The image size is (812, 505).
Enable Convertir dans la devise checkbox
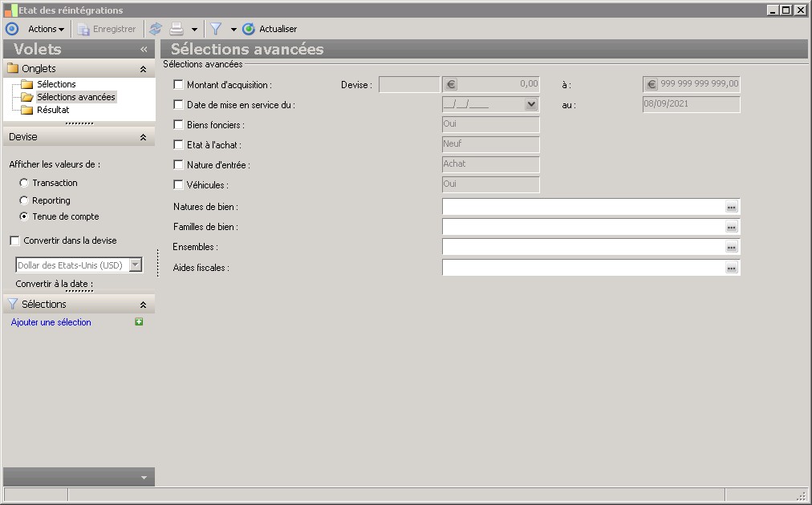(14, 240)
